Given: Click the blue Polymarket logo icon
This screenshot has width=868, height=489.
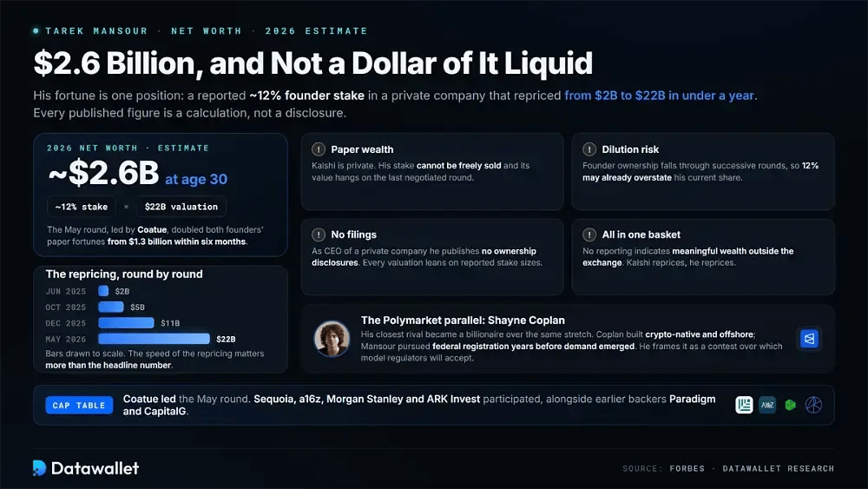Looking at the screenshot, I should point(809,339).
